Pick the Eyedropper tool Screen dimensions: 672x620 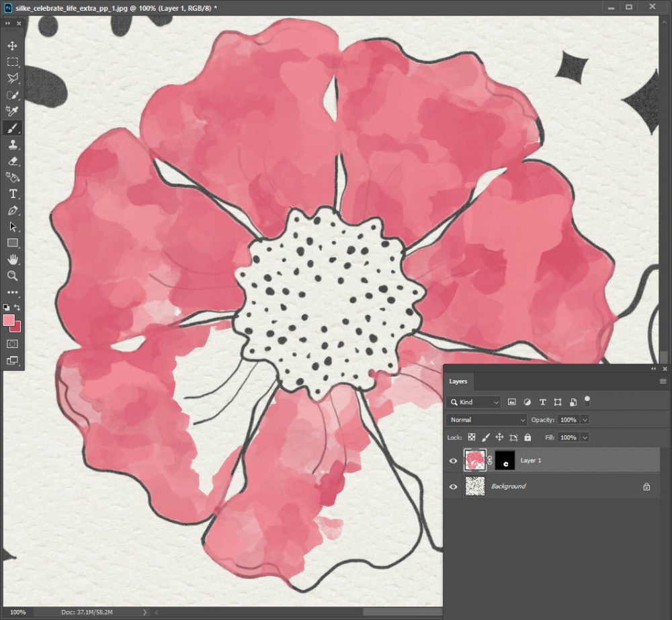pos(12,111)
